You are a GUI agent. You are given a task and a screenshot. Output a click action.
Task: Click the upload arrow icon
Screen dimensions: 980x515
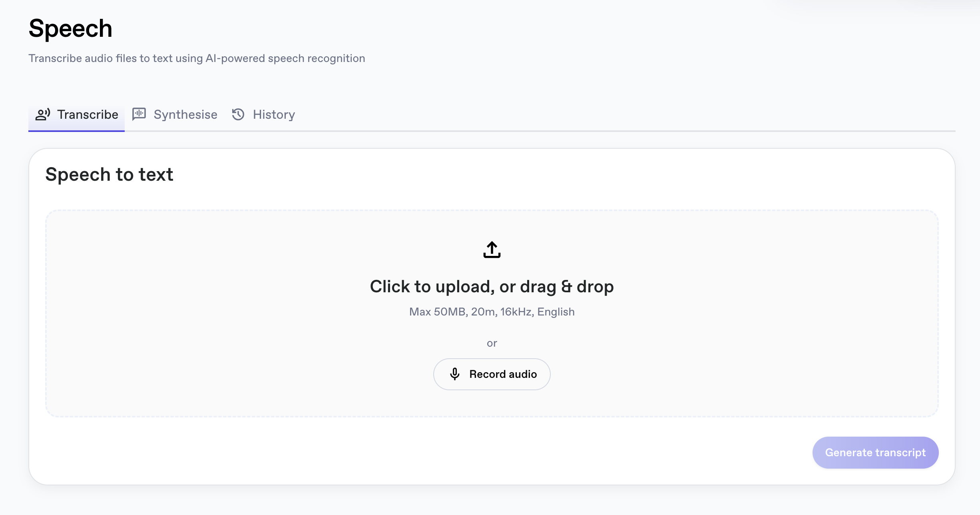click(492, 250)
